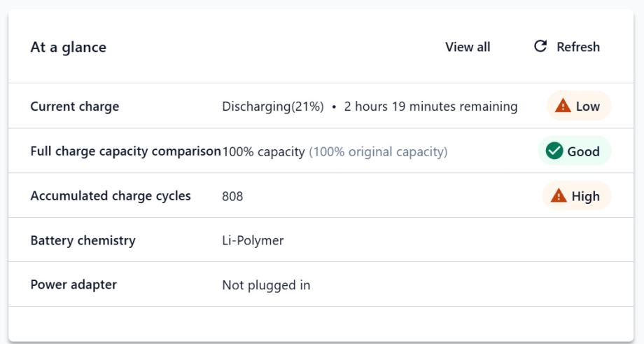
Task: Click the Current charge row label
Action: (x=75, y=106)
